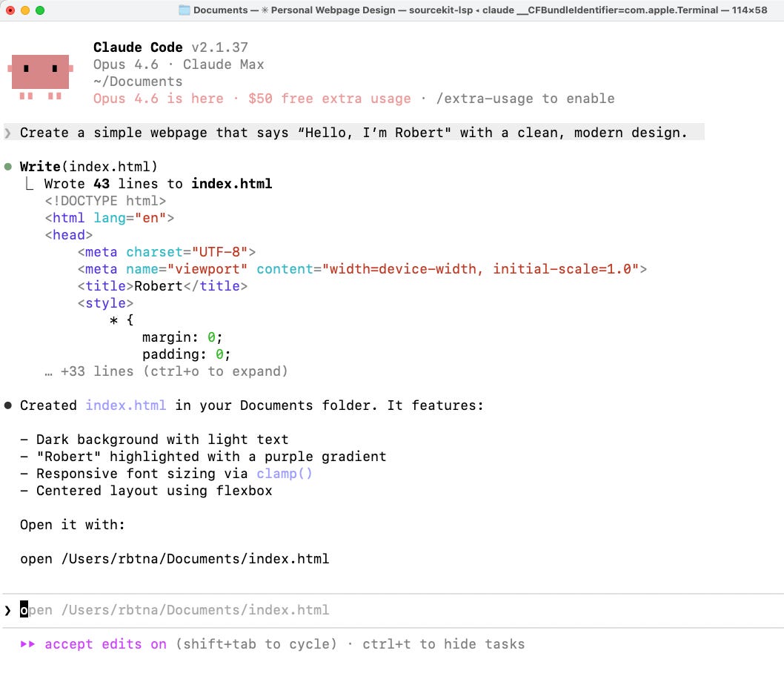Click the '$50 free extra usage' text

click(330, 99)
